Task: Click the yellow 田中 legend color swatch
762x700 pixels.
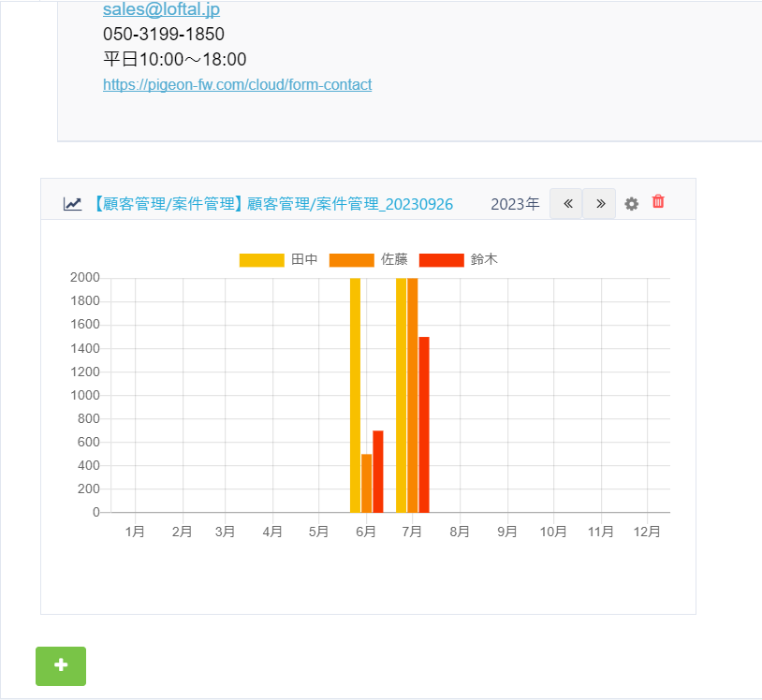Action: (x=261, y=259)
